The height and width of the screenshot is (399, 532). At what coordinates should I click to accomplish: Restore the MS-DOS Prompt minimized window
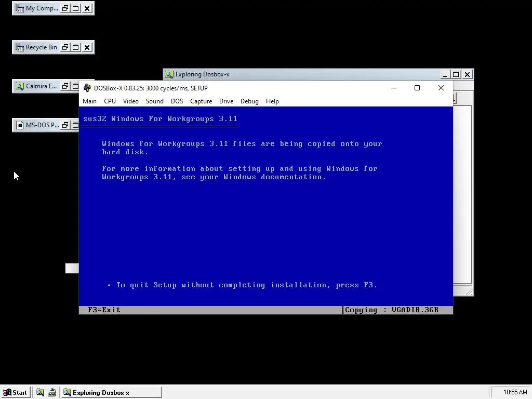65,125
